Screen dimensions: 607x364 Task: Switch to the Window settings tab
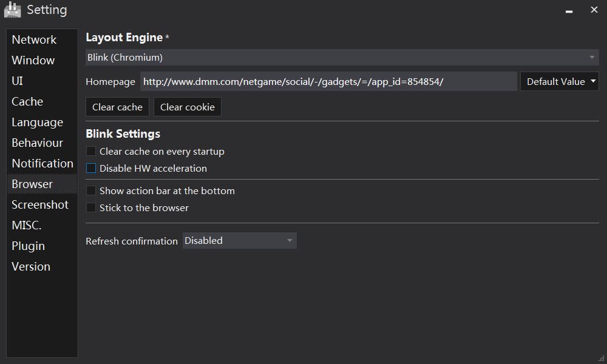(x=42, y=60)
